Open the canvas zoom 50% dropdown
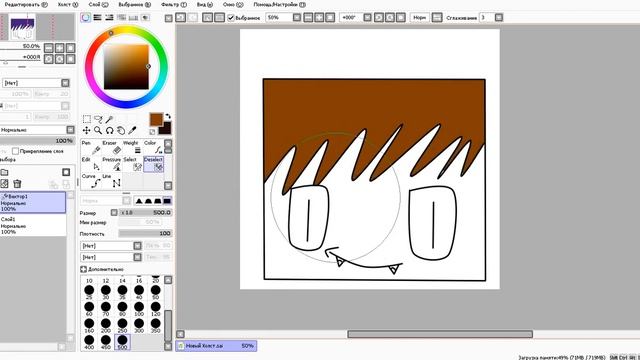The image size is (640, 360). coord(297,18)
